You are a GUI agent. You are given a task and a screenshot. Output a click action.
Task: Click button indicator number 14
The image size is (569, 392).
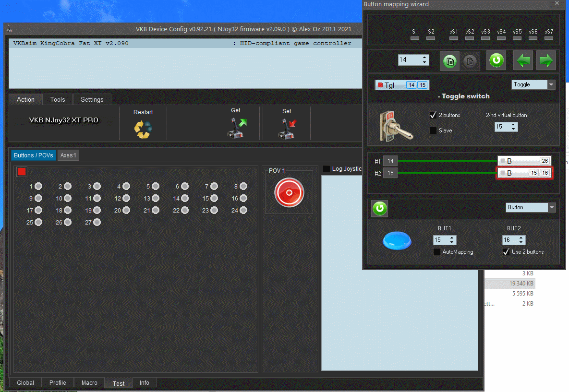coord(185,198)
